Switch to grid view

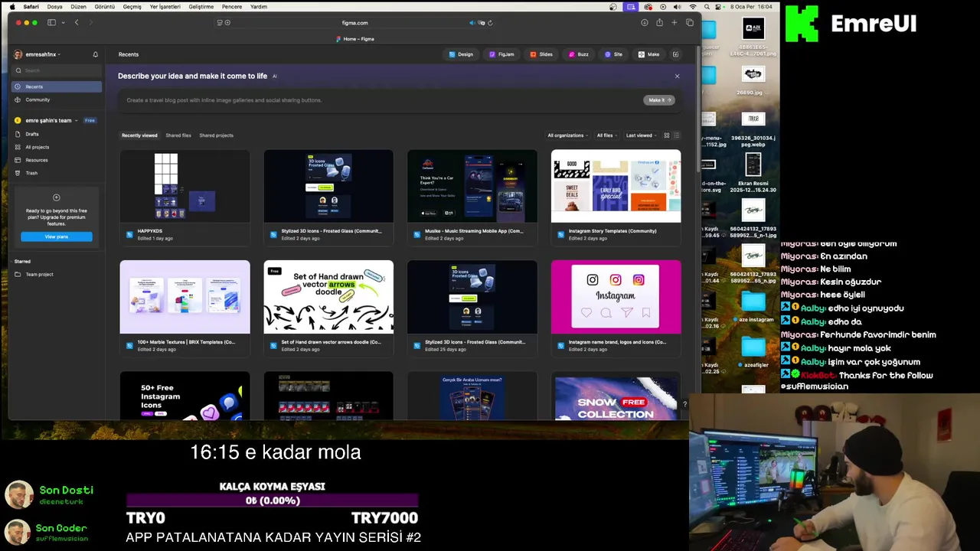coord(666,135)
